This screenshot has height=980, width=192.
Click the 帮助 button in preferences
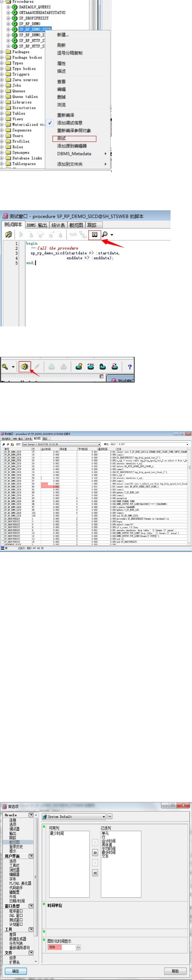(x=175, y=971)
